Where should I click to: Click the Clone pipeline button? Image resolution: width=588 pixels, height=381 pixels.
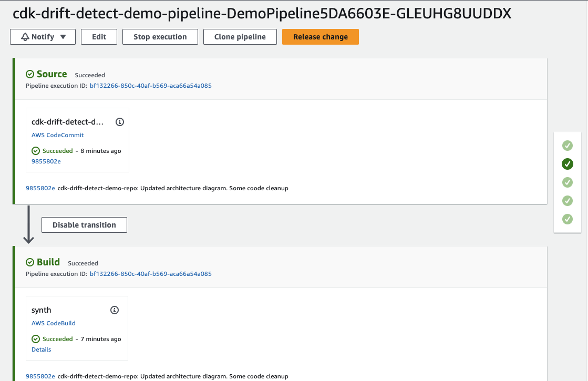point(240,37)
